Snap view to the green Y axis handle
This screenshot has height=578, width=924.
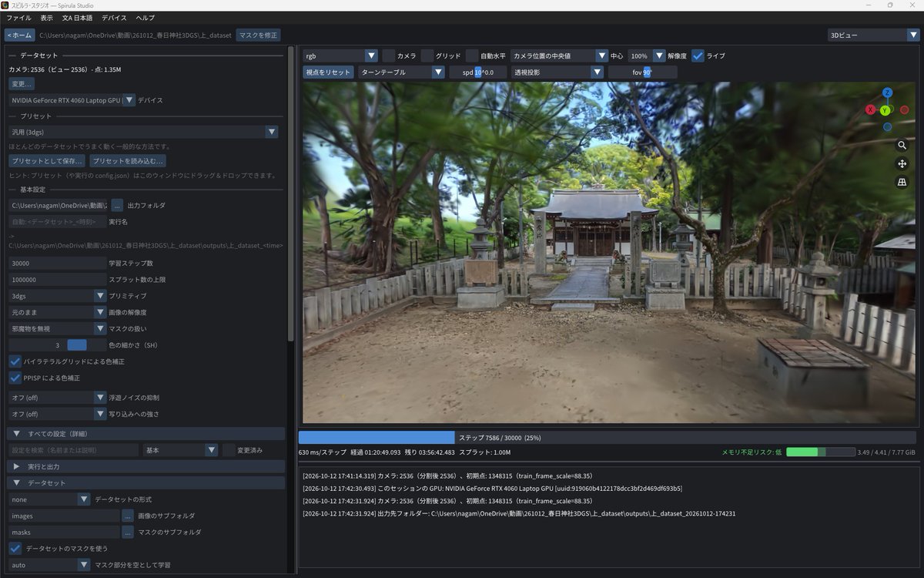(885, 110)
